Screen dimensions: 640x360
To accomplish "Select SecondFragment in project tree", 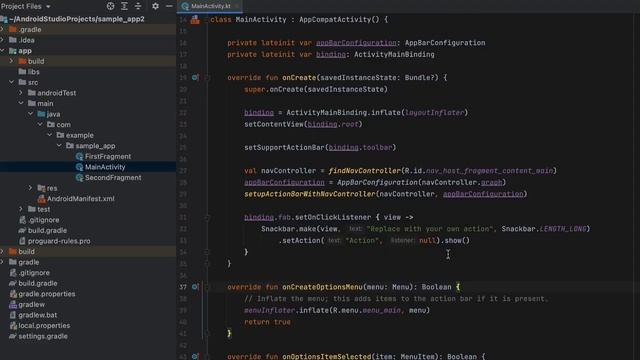I will coord(113,178).
